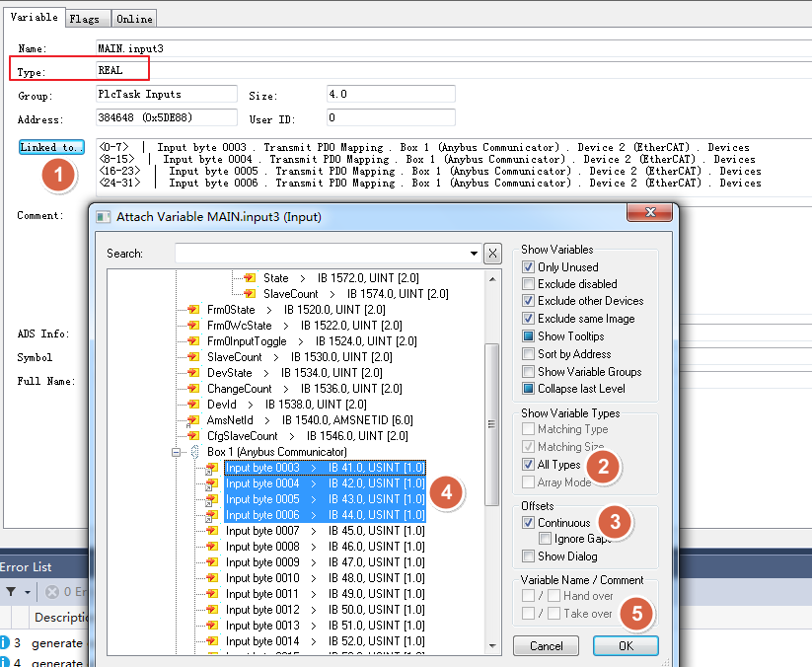Collapse the Box 1 Anybus Communicator node
Viewport: 812px width, 667px height.
coord(176,452)
